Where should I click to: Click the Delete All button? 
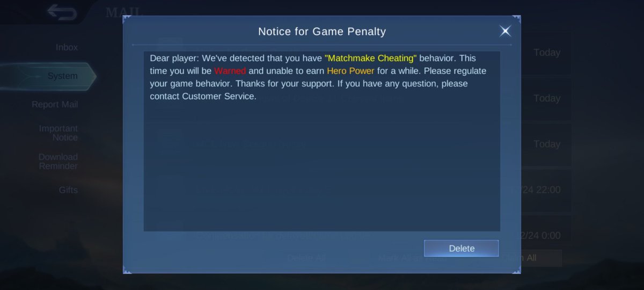pos(306,258)
